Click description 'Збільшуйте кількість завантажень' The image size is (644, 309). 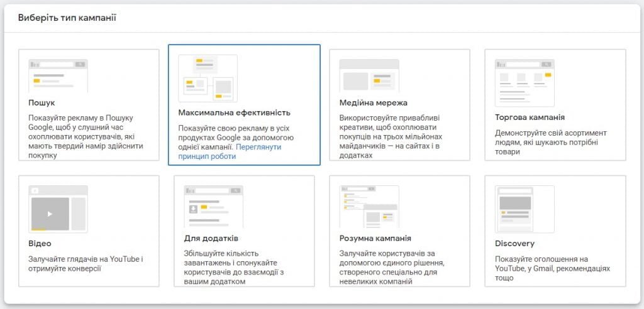pyautogui.click(x=234, y=268)
